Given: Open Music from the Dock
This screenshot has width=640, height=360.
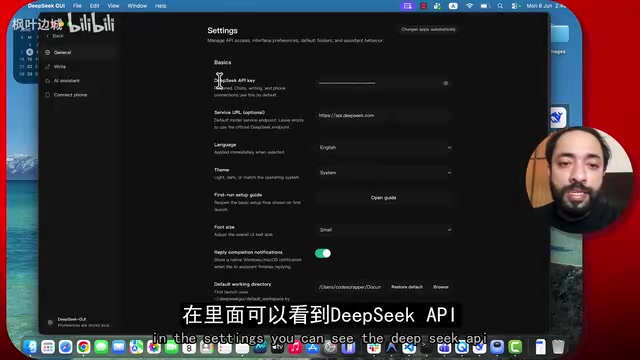Looking at the screenshot, I should click(x=295, y=347).
